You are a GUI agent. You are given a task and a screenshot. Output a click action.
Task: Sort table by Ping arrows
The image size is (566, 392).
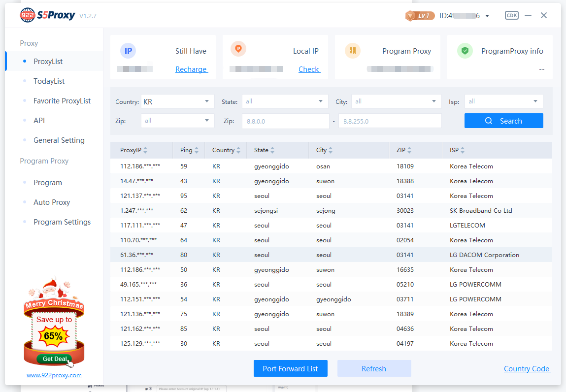click(x=197, y=150)
